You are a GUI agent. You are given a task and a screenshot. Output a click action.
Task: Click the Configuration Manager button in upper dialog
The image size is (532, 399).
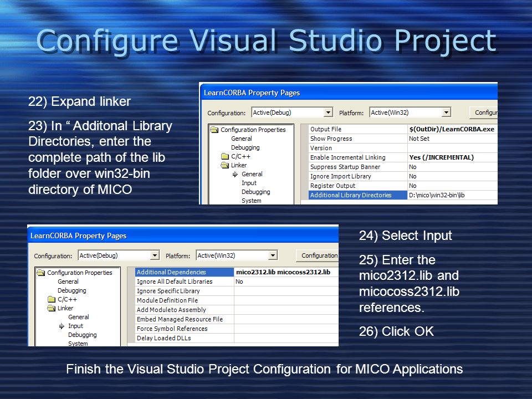coord(483,112)
